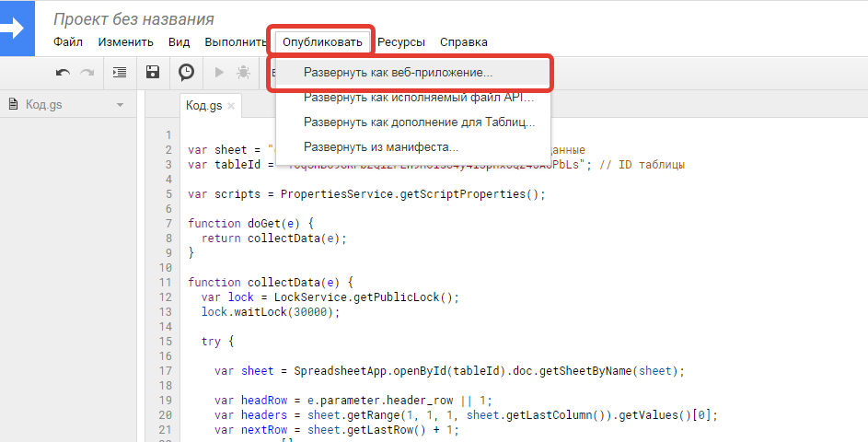Choose Развернуть как веб-приложение
The height and width of the screenshot is (442, 868).
click(398, 71)
